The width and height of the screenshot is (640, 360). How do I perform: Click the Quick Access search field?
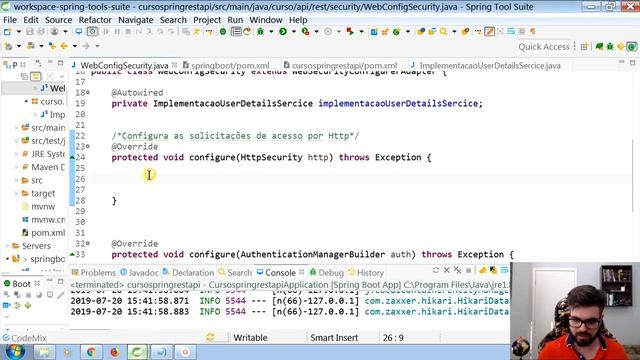(544, 47)
